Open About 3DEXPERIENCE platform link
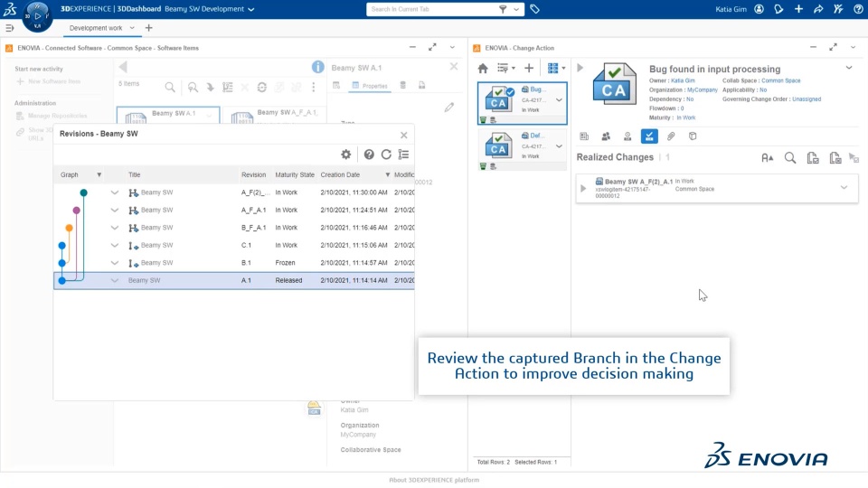This screenshot has height=488, width=868. (434, 480)
